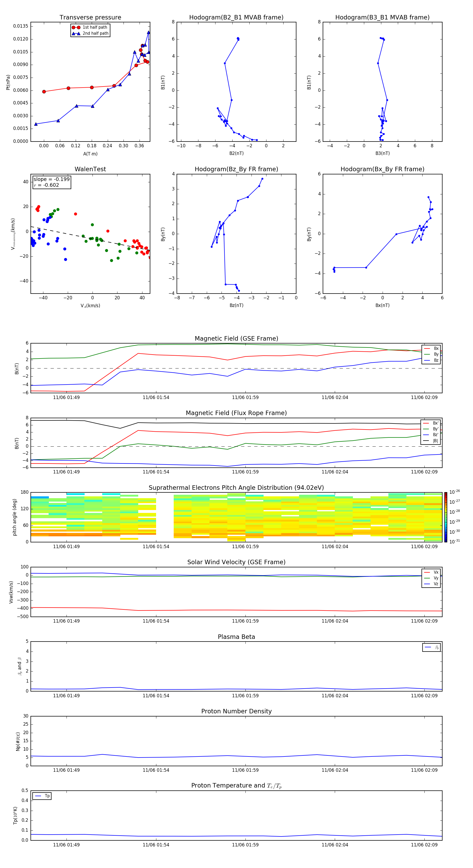Click the Hodogram(B3_B1 MVAB frame) title
Screen dimensions: 473x868
tap(382, 18)
